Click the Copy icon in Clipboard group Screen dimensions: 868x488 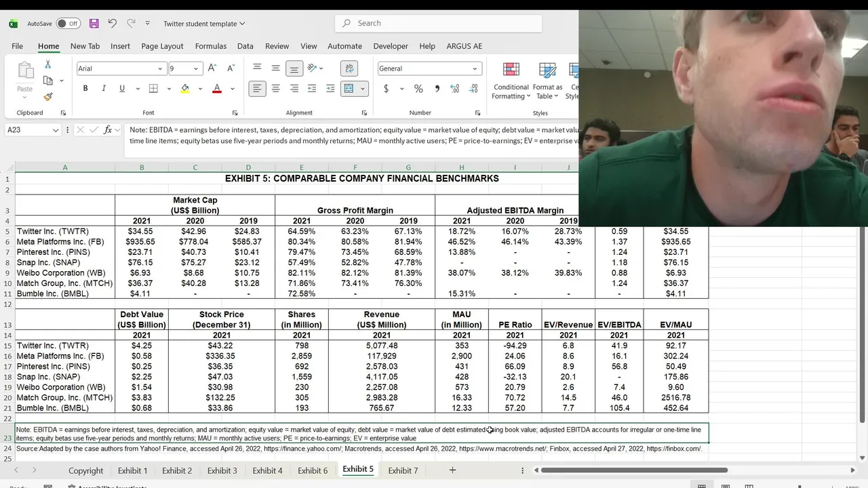click(x=47, y=81)
